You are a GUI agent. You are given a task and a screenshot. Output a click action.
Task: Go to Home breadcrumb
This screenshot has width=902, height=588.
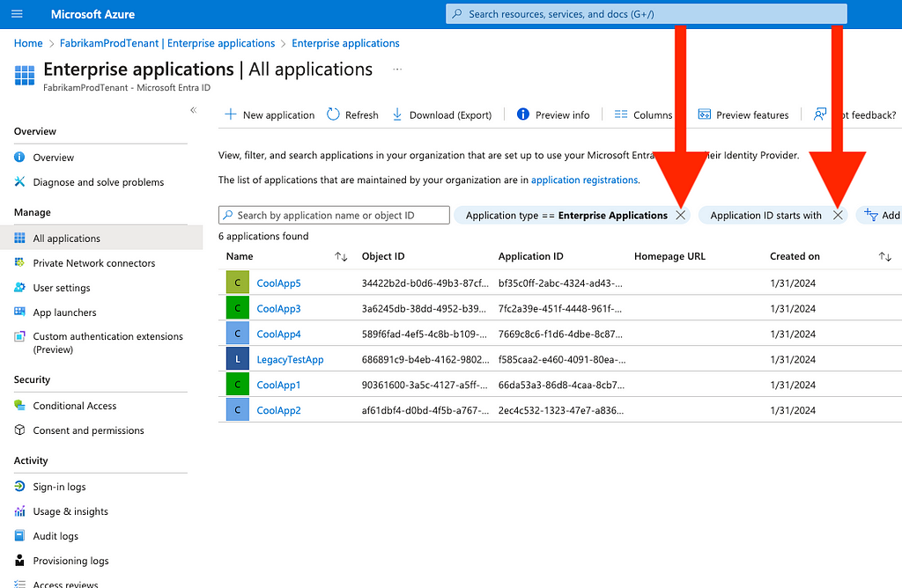pos(28,43)
